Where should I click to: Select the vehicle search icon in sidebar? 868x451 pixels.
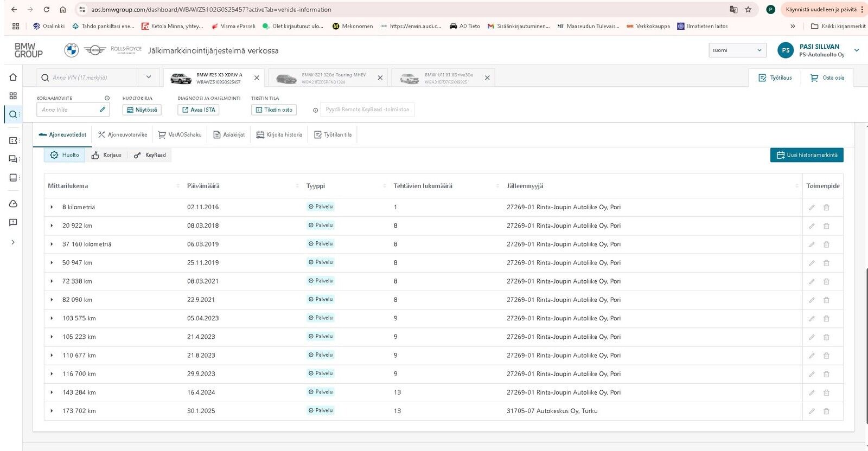click(13, 114)
